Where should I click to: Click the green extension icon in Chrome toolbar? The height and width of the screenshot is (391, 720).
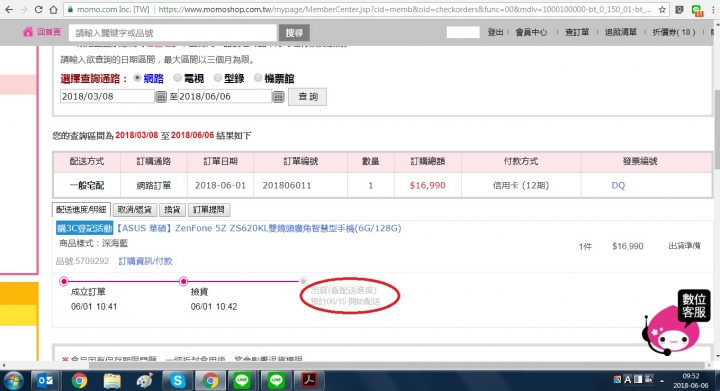(x=697, y=10)
